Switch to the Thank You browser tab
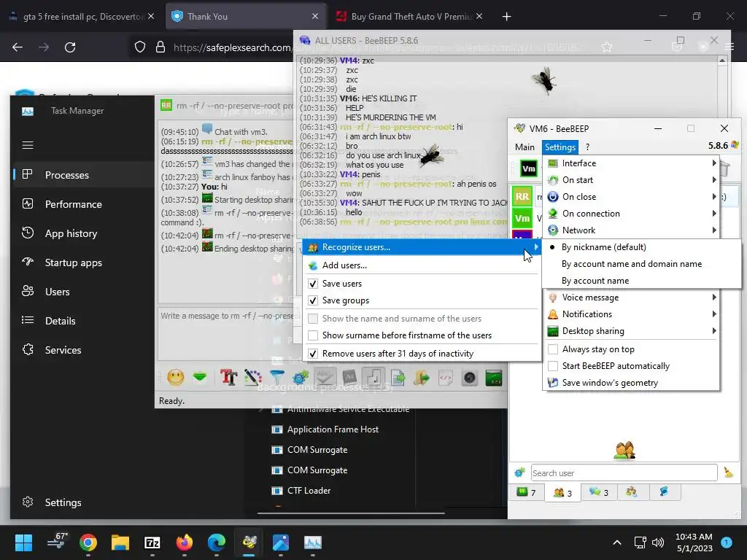This screenshot has width=747, height=560. (x=246, y=17)
